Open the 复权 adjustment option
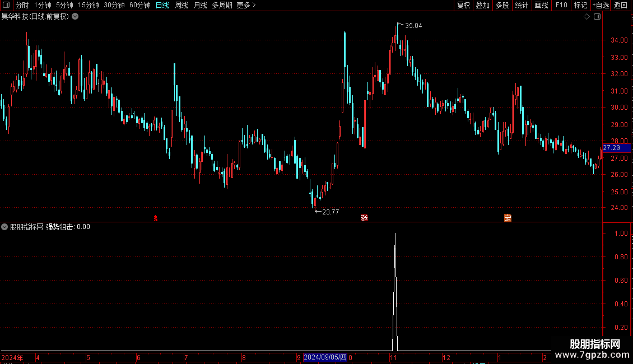633x364 pixels. (x=463, y=5)
